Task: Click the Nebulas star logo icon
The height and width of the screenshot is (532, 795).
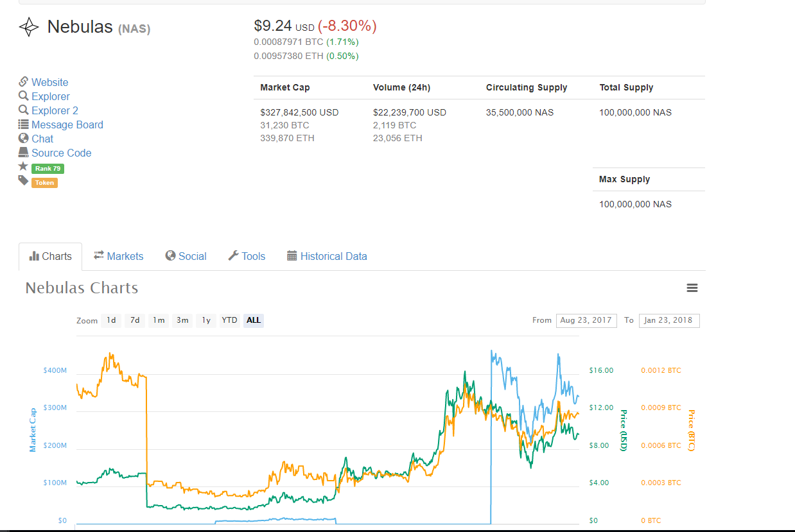Action: click(29, 27)
